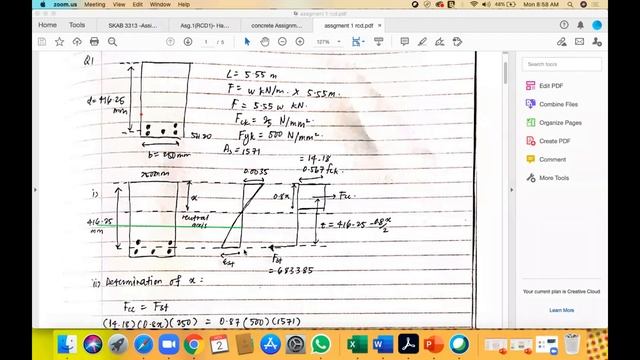This screenshot has width=640, height=360.
Task: Close the assgment 1 rcd.pdf tab
Action: pos(380,25)
